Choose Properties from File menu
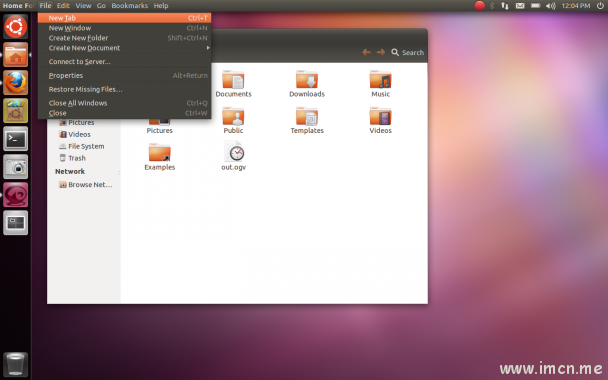 pos(124,76)
